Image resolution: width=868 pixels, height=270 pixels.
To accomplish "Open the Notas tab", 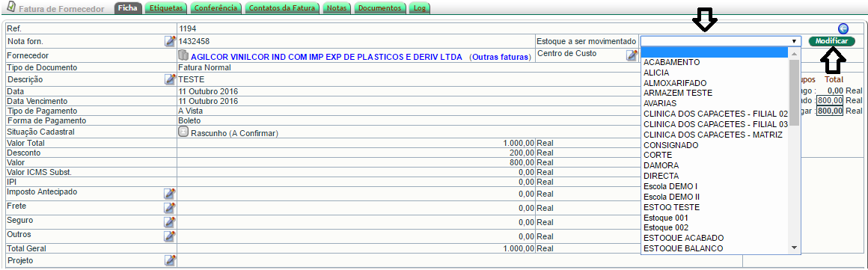I will pyautogui.click(x=337, y=7).
